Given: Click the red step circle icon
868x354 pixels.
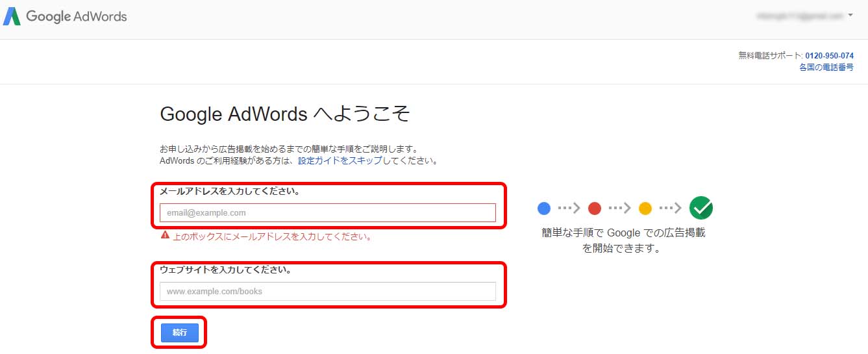Looking at the screenshot, I should (594, 209).
